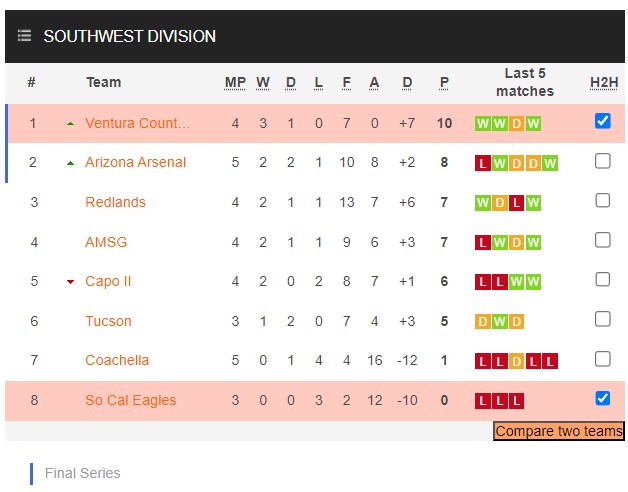Click Capo II's red down arrow

click(70, 282)
